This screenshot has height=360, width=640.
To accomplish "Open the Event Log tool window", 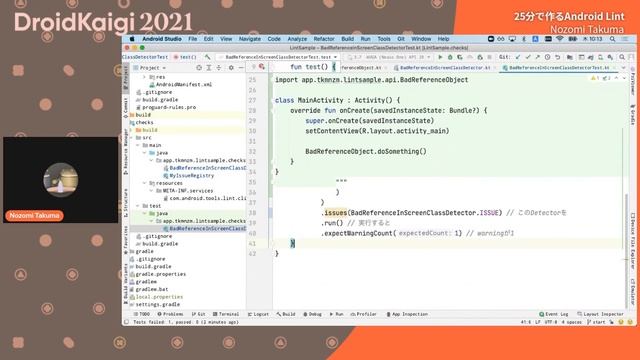I will [x=553, y=314].
